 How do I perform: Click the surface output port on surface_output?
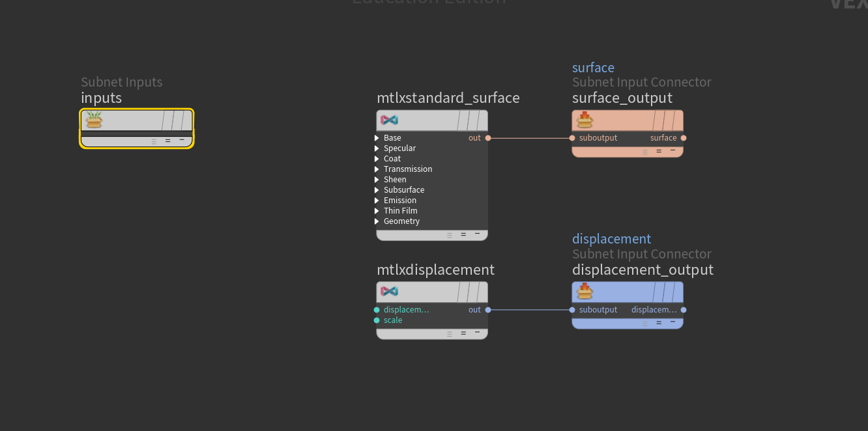tap(684, 138)
